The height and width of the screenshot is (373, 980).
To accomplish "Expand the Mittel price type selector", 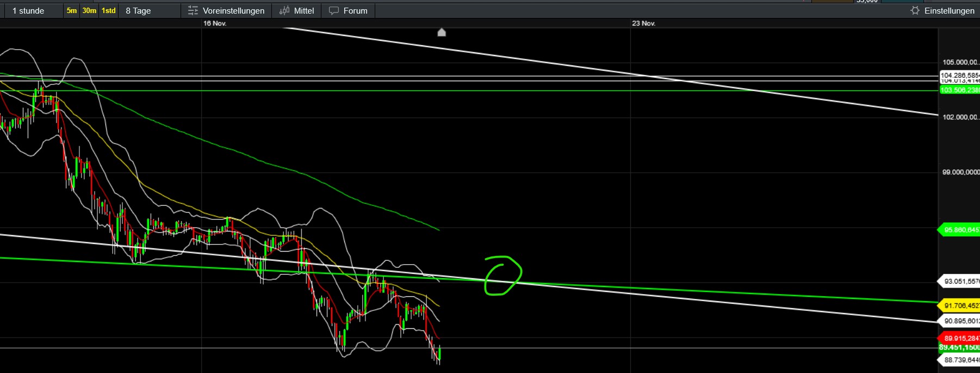I will tap(303, 11).
